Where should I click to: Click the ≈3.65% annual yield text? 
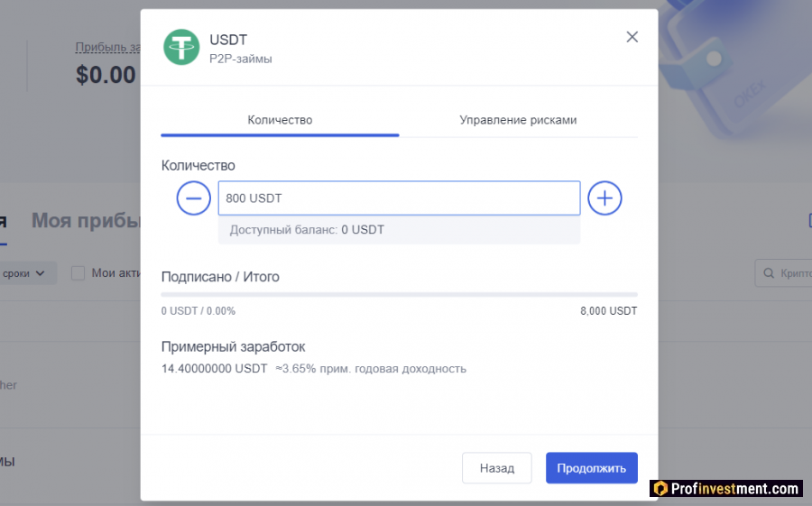(371, 369)
